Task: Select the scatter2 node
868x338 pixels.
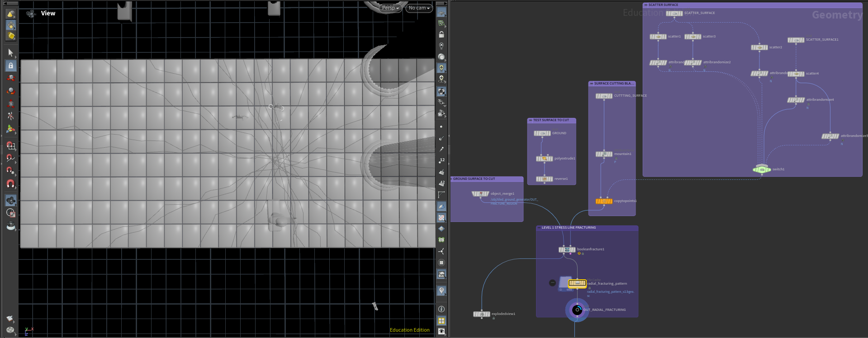Action: coord(759,47)
